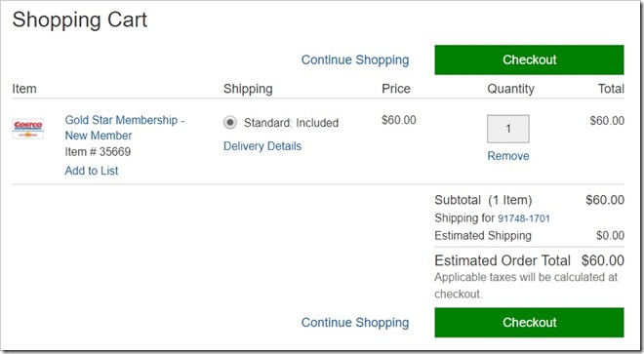This screenshot has height=354, width=644.
Task: Add the membership item to a list
Action: point(92,171)
